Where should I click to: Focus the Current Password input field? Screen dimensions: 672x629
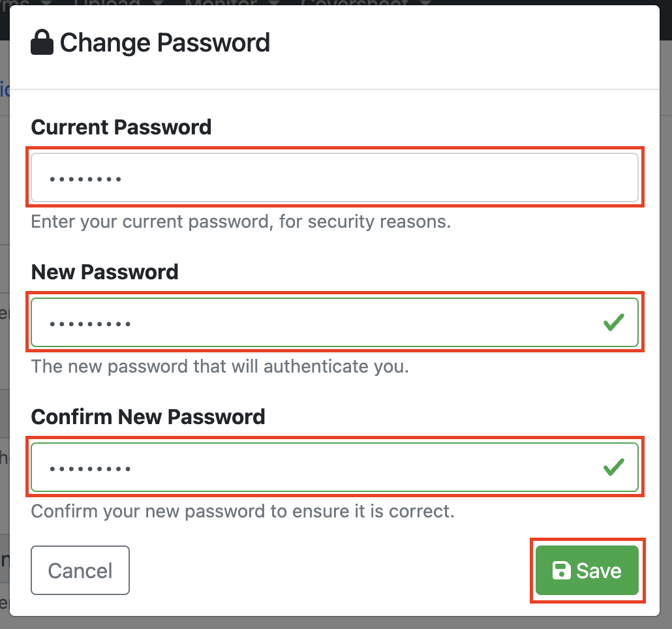point(334,177)
